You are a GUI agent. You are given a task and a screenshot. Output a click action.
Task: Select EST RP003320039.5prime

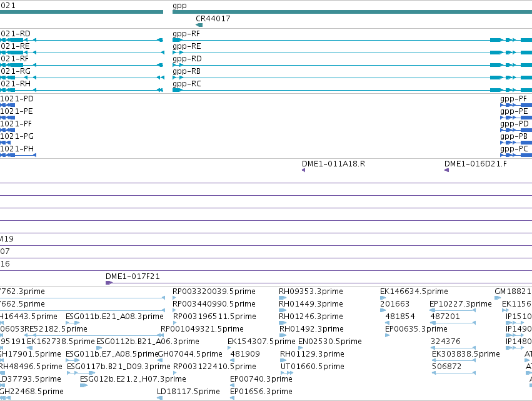pyautogui.click(x=214, y=292)
